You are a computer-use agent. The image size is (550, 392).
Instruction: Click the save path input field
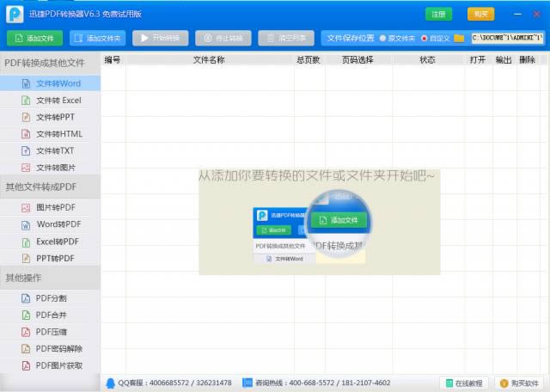(508, 38)
